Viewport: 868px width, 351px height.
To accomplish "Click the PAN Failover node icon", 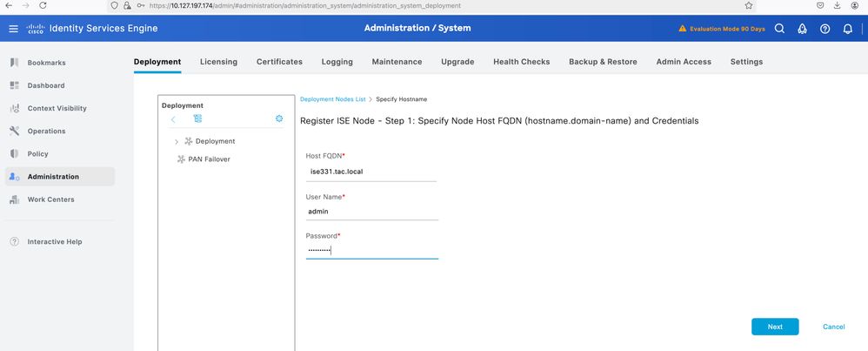I will pyautogui.click(x=181, y=159).
